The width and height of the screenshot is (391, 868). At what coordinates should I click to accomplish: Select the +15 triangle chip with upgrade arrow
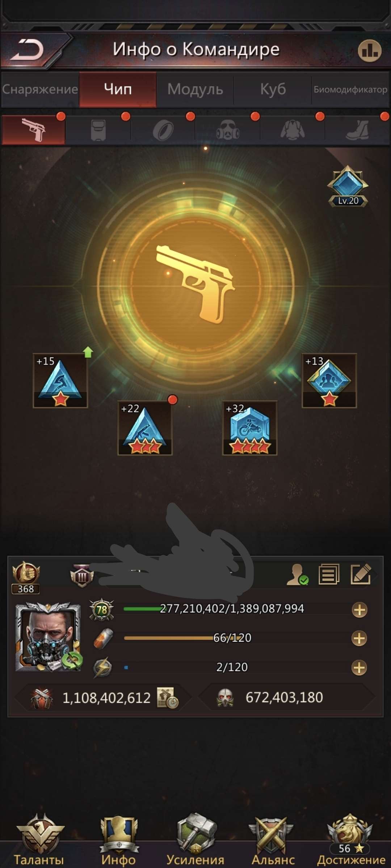tap(60, 380)
